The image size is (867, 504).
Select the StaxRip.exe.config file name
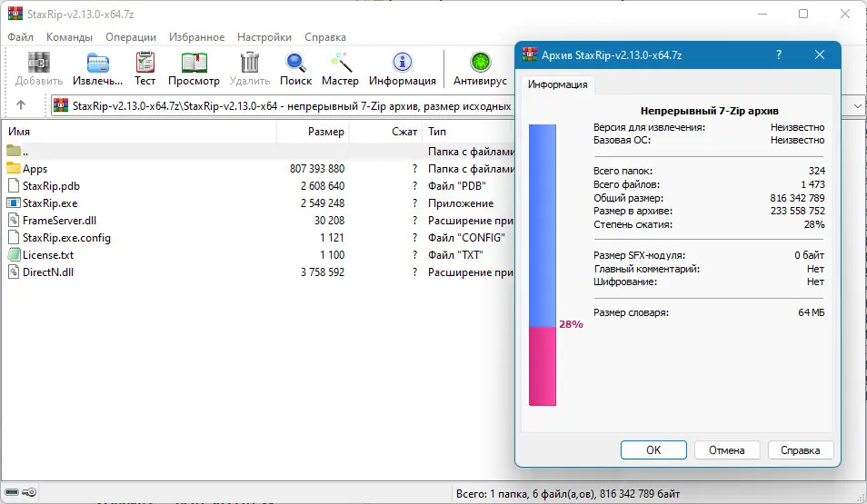tap(66, 238)
